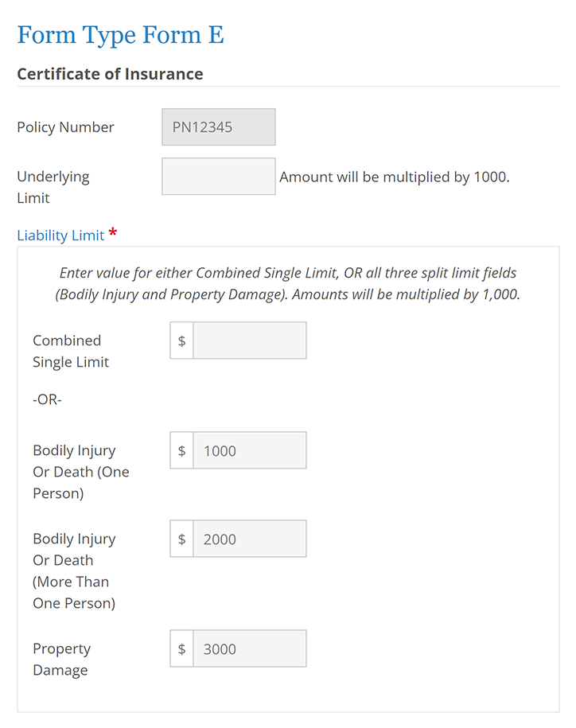Click the dollar sign beside Combined Single Limit
This screenshot has width=576, height=728.
tap(181, 340)
